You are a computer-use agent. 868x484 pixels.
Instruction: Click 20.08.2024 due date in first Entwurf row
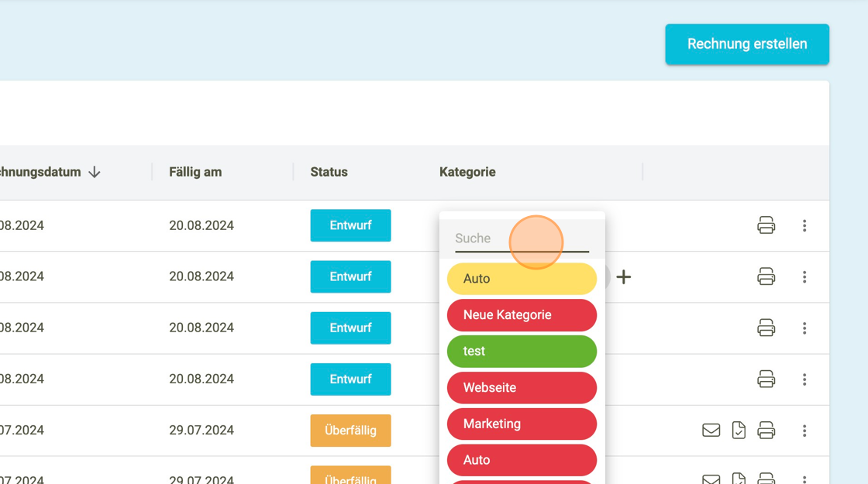pyautogui.click(x=201, y=225)
